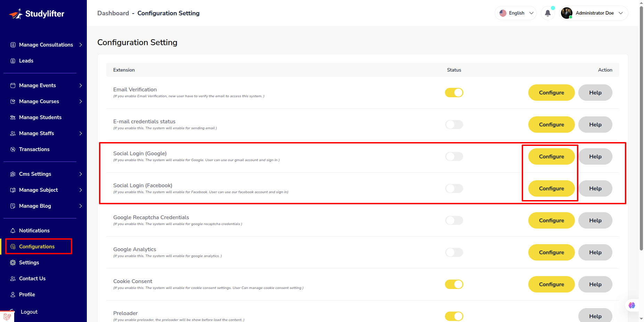Open the English language dropdown

tap(515, 13)
